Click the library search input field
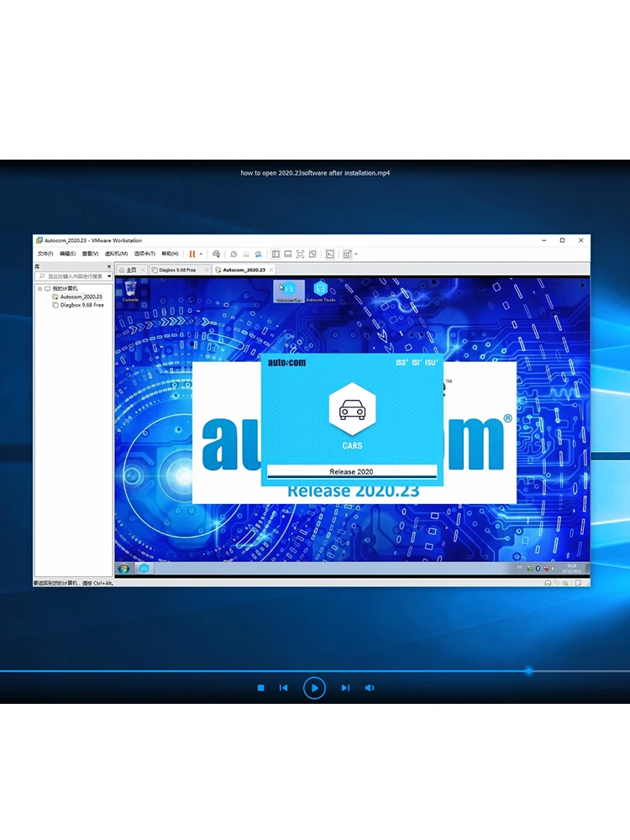This screenshot has height=840, width=630. tap(71, 276)
